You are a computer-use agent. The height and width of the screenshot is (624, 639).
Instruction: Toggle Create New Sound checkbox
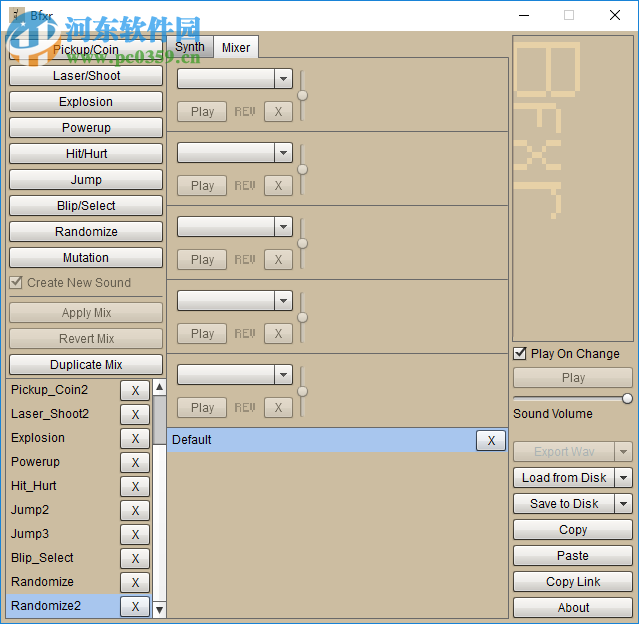tap(16, 282)
